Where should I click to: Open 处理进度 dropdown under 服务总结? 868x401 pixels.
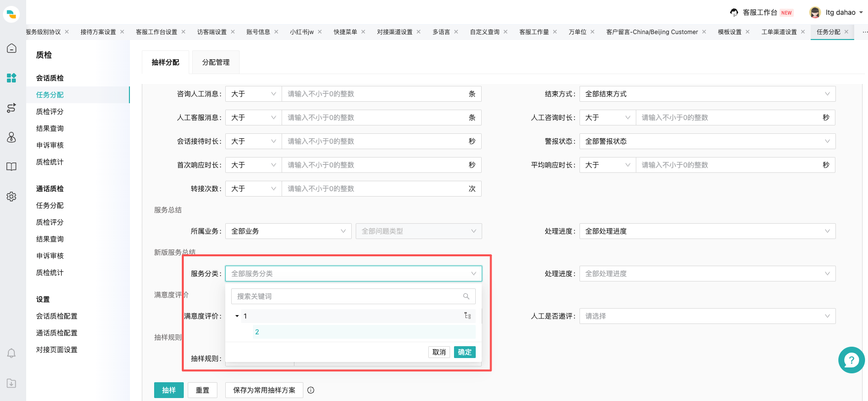tap(707, 231)
